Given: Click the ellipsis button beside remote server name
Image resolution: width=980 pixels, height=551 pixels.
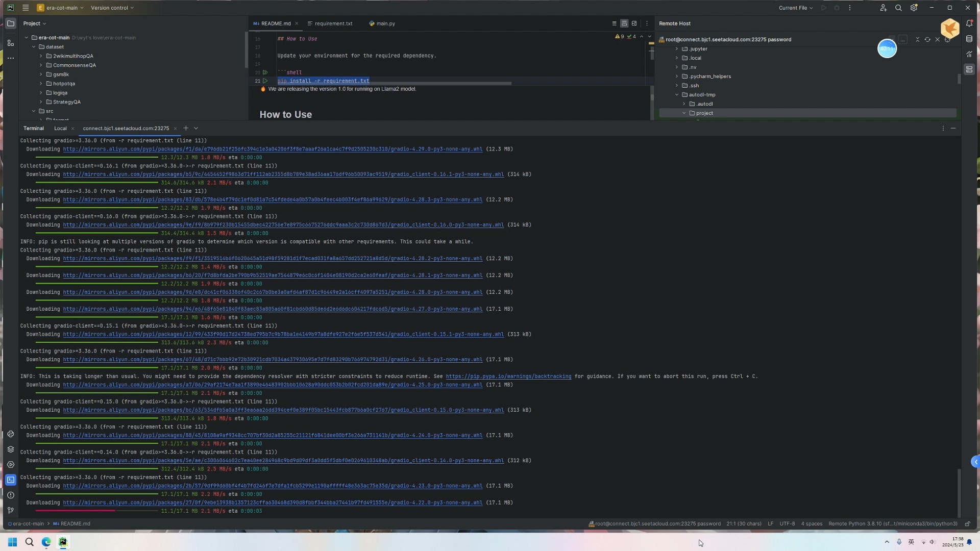Looking at the screenshot, I should coord(902,39).
